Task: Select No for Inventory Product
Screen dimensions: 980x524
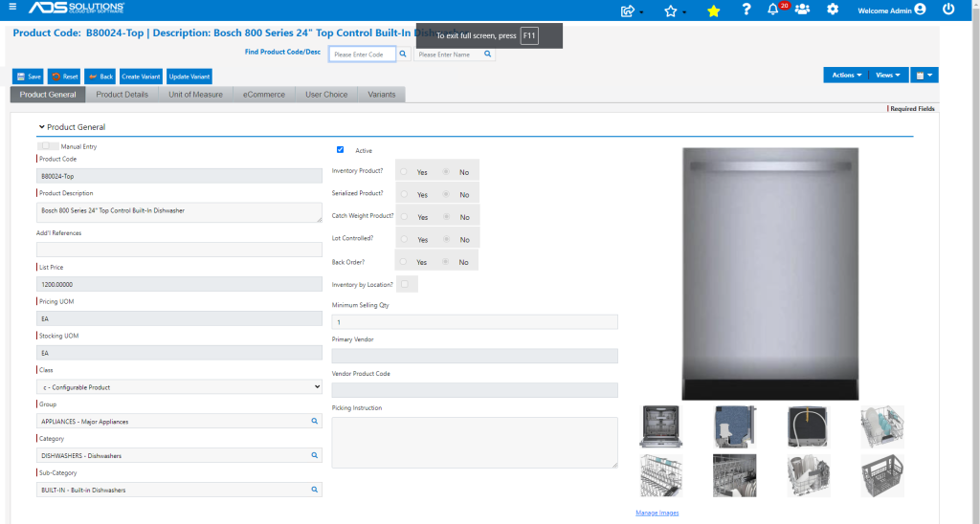Action: pos(446,172)
